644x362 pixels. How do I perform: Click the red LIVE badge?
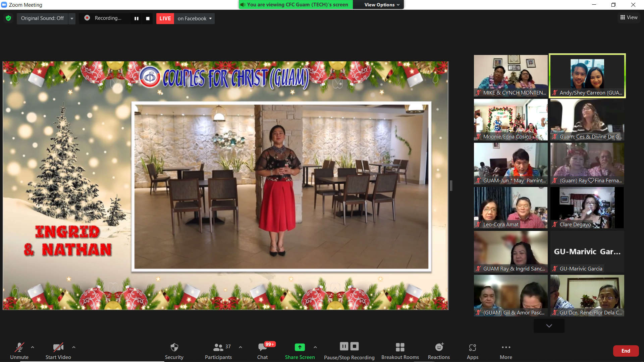pyautogui.click(x=165, y=18)
